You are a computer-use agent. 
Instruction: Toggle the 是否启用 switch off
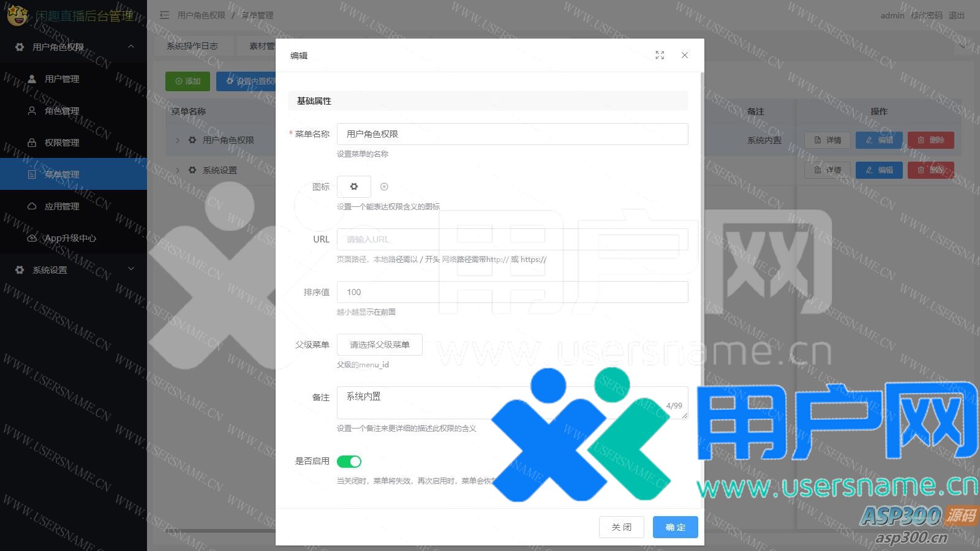click(x=349, y=461)
